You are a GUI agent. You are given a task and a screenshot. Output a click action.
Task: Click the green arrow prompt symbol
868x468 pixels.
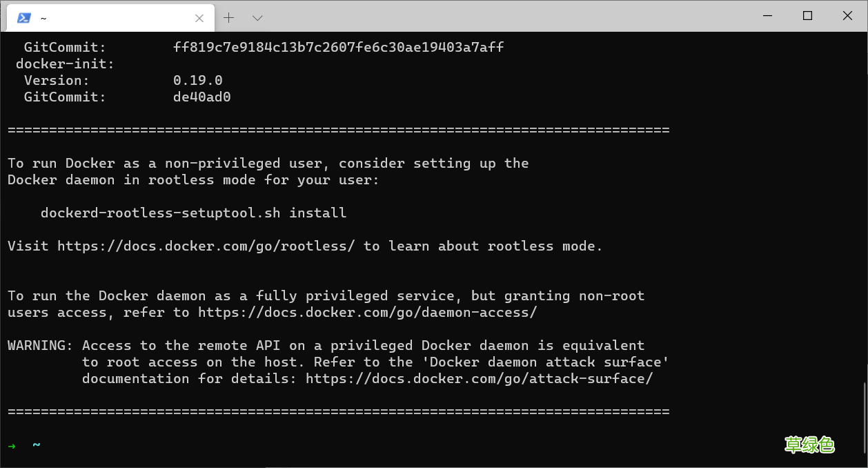[12, 446]
